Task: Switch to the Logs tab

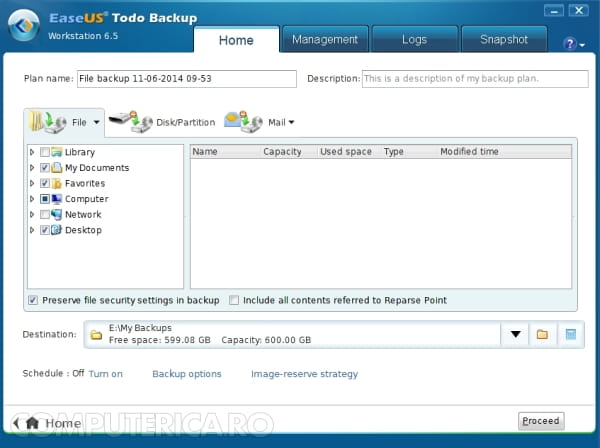Action: coord(414,39)
